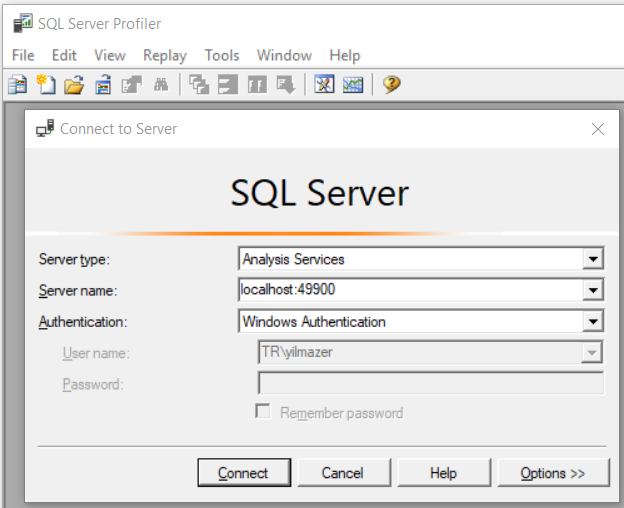Click the Password input field
The height and width of the screenshot is (508, 624).
click(x=431, y=383)
